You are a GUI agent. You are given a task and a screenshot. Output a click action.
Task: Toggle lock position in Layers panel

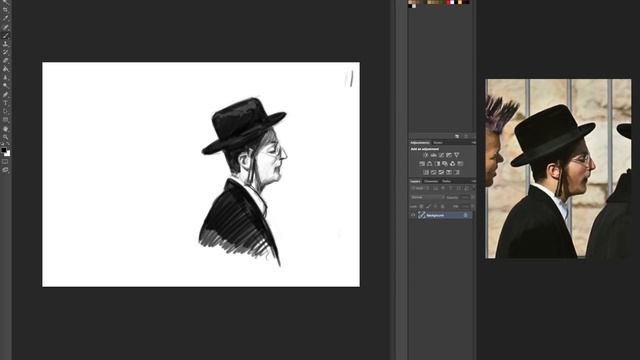point(435,207)
